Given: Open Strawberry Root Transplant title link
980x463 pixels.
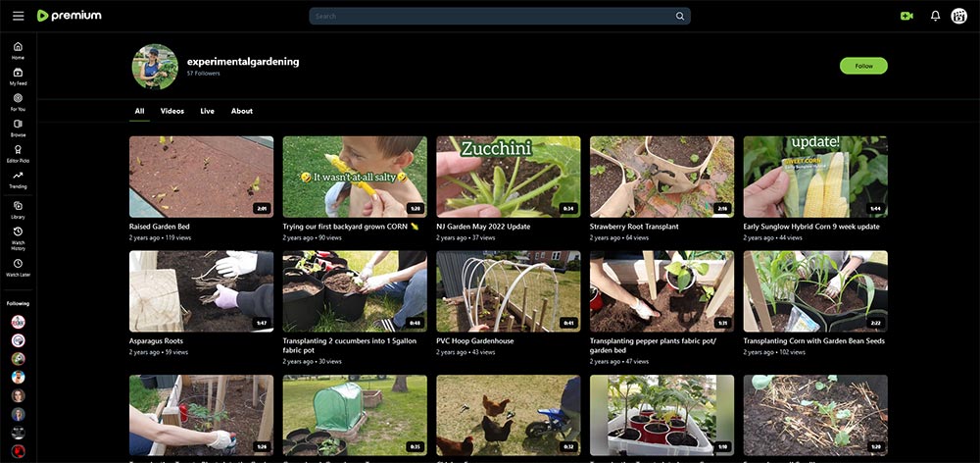Looking at the screenshot, I should pos(634,227).
